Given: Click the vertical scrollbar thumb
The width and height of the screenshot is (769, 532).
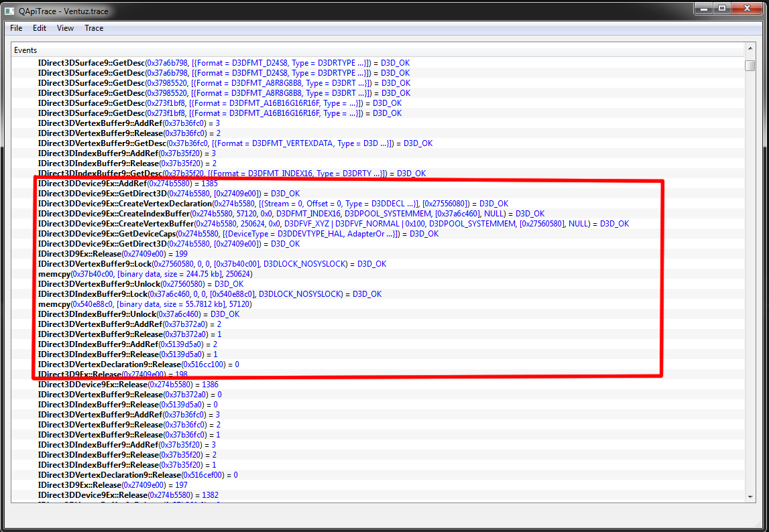Looking at the screenshot, I should [x=750, y=65].
